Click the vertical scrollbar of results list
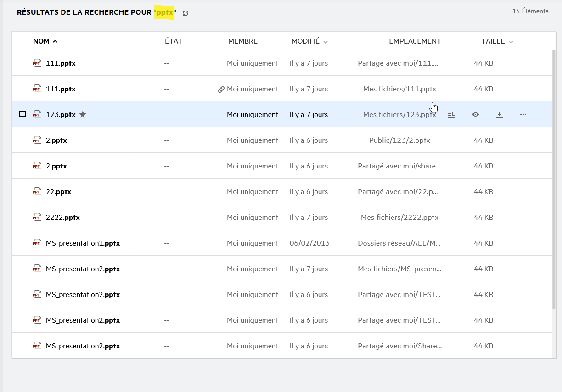This screenshot has width=562, height=392. pos(554,184)
